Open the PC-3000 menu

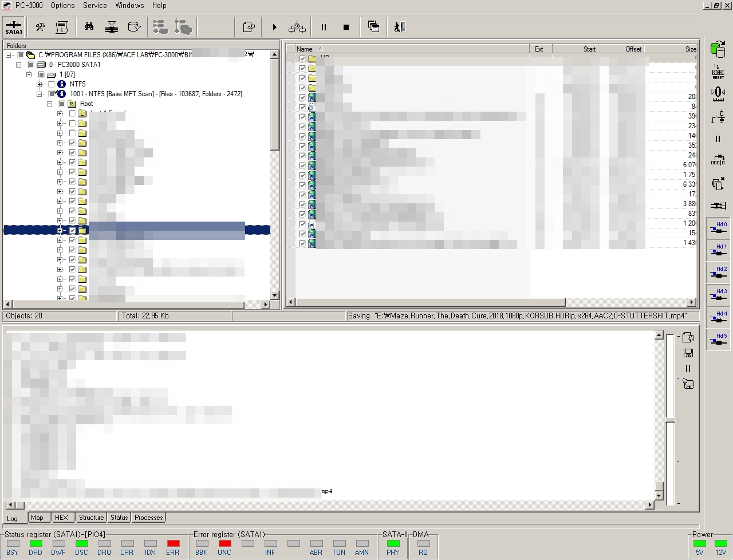[29, 5]
